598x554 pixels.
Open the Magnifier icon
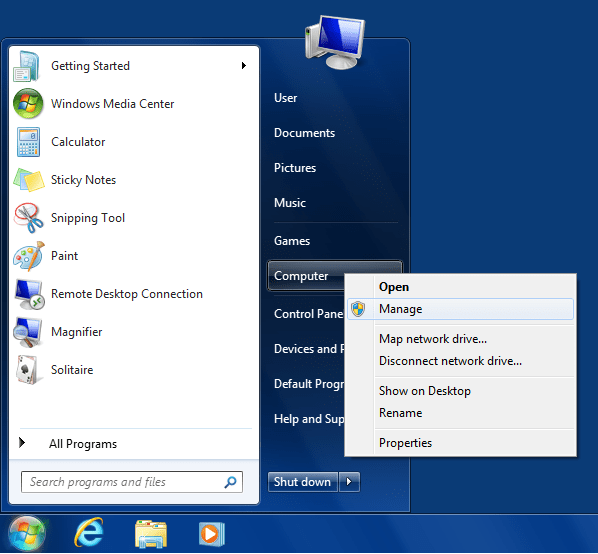point(27,332)
